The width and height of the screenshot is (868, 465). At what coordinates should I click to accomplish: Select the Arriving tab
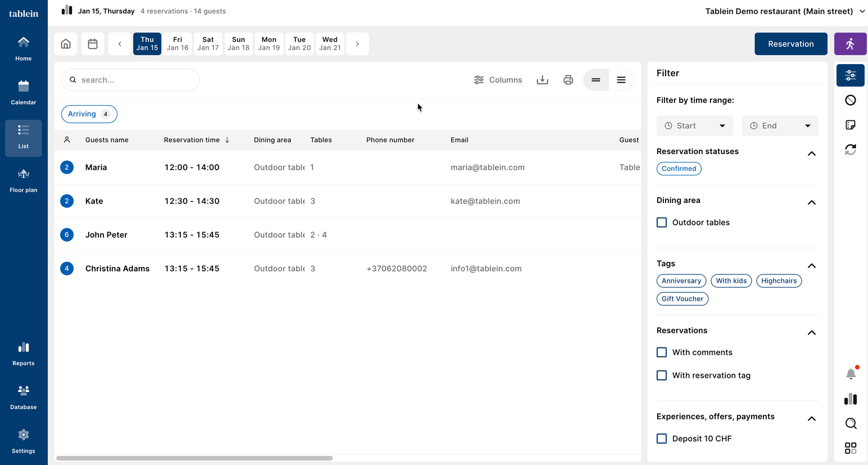click(89, 114)
